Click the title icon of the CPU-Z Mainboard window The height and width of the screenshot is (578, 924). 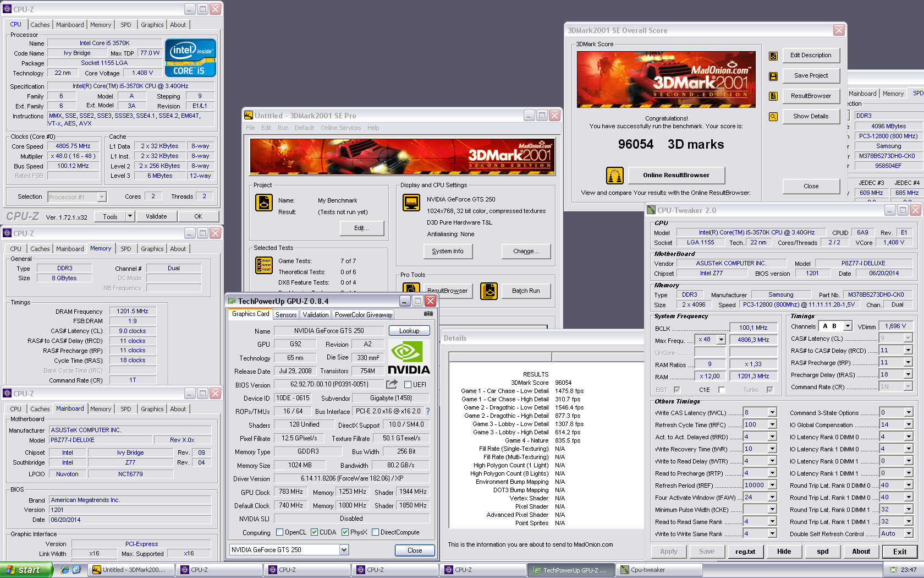(7, 393)
